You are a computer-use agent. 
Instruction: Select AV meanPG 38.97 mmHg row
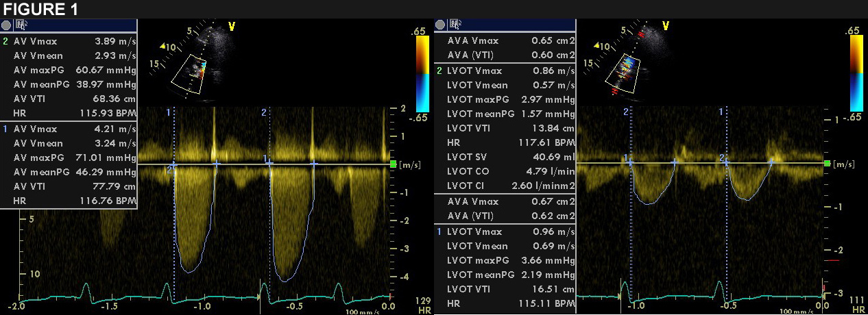(69, 84)
